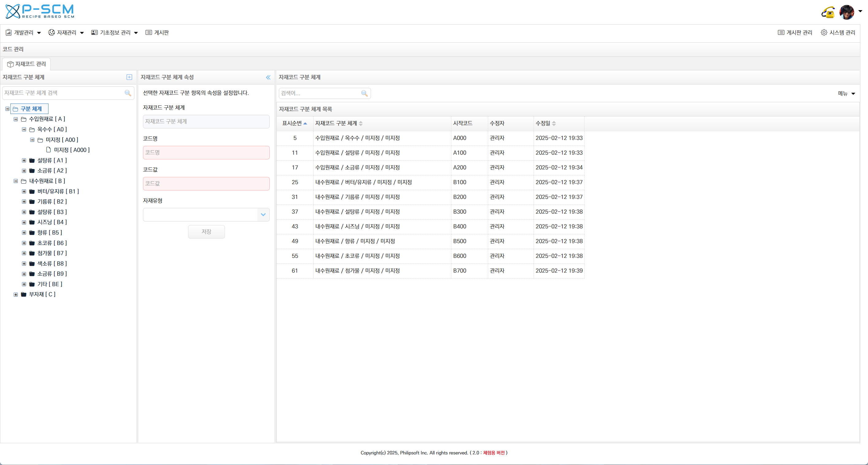Focus the 코드명 input field
This screenshot has width=868, height=465.
pyautogui.click(x=206, y=153)
